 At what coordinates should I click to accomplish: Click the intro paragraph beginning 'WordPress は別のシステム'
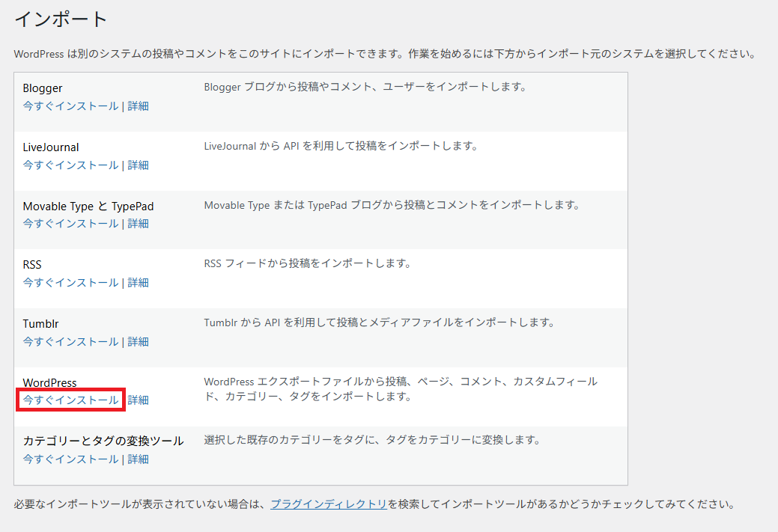(385, 54)
